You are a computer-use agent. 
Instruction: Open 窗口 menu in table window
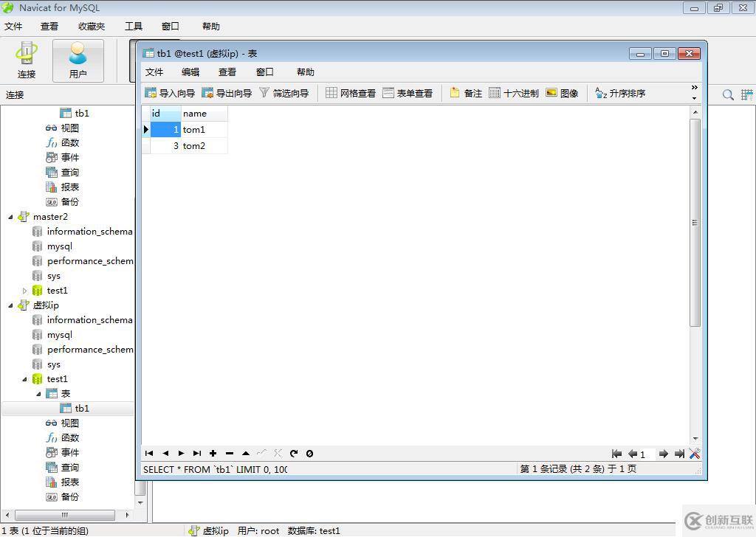click(x=265, y=72)
